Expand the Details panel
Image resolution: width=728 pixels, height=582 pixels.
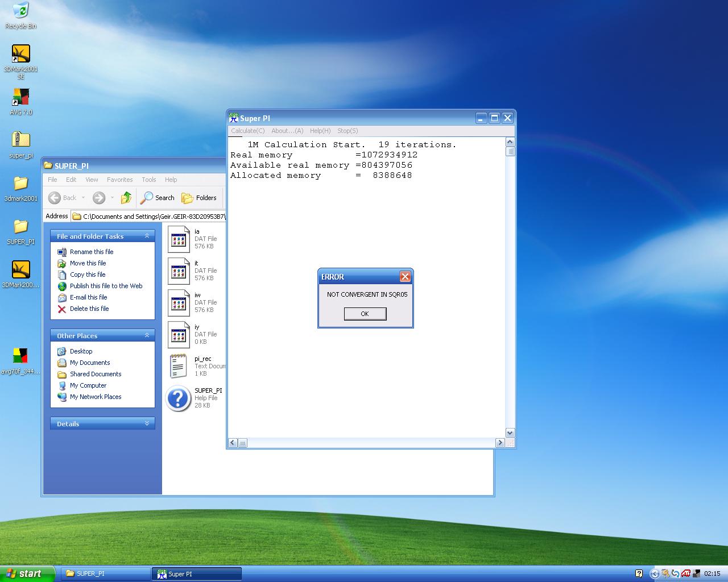pos(147,423)
